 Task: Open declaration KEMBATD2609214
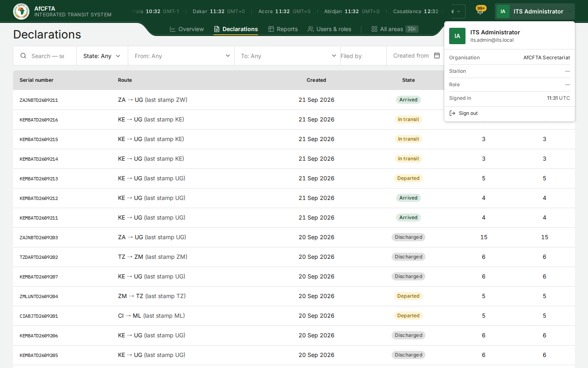coord(39,159)
